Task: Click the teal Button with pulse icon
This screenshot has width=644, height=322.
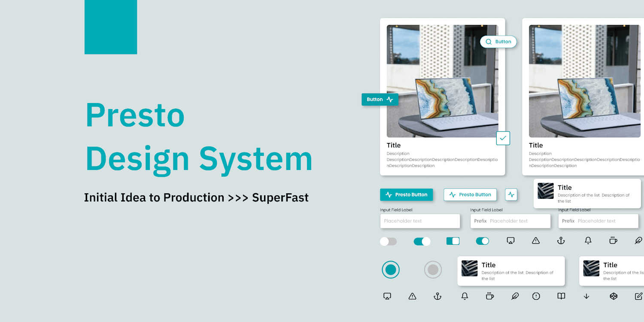Action: click(x=380, y=99)
